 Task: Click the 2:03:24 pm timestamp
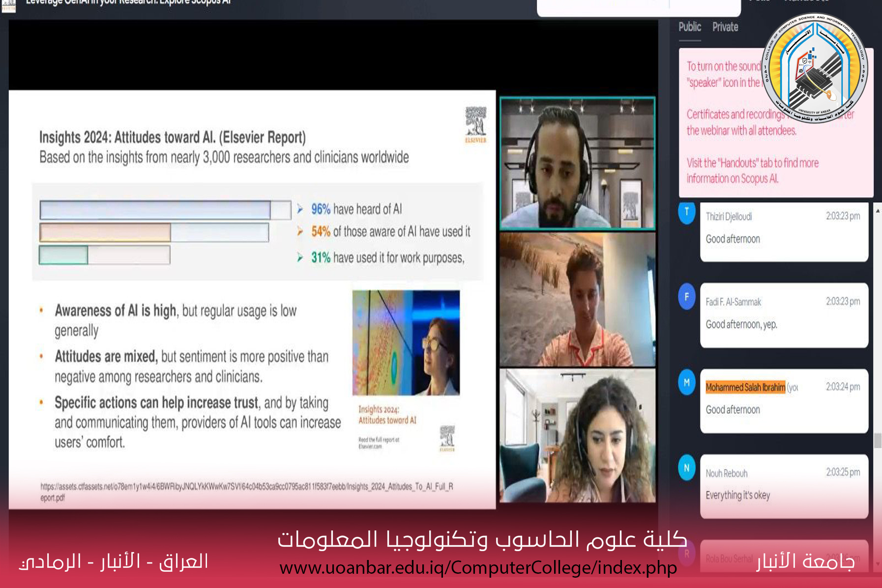(843, 387)
